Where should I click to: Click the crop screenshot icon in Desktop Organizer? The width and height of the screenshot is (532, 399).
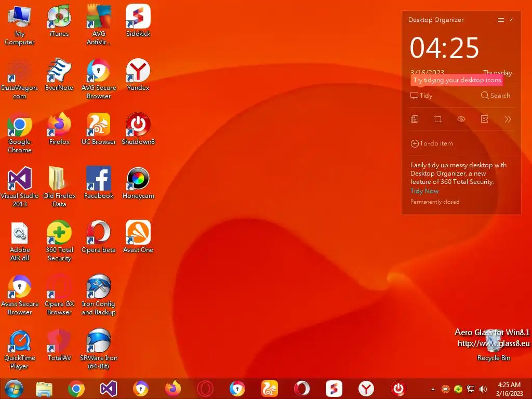[x=438, y=119]
